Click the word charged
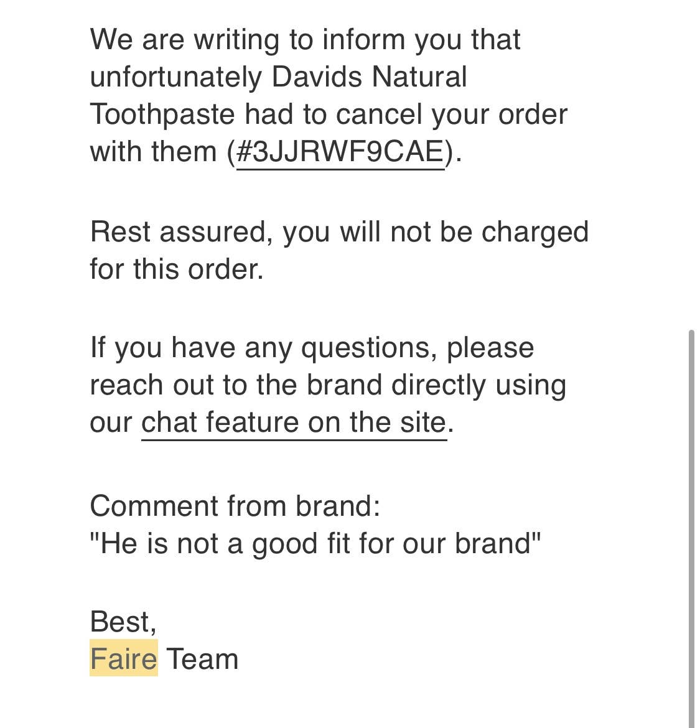The height and width of the screenshot is (728, 700). 534,232
